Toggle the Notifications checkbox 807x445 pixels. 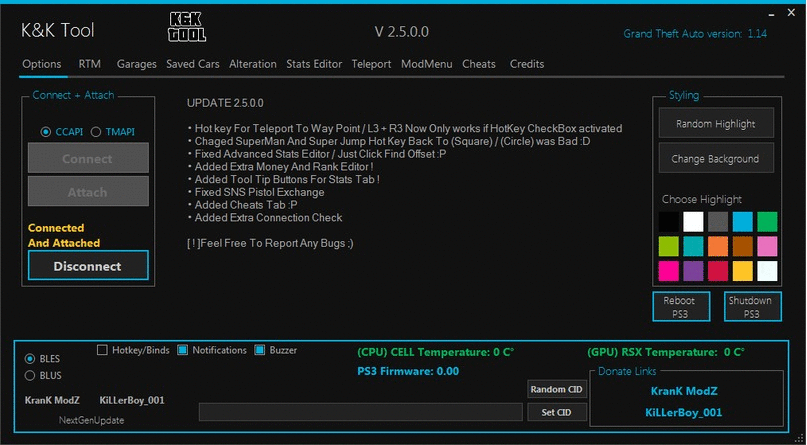183,350
